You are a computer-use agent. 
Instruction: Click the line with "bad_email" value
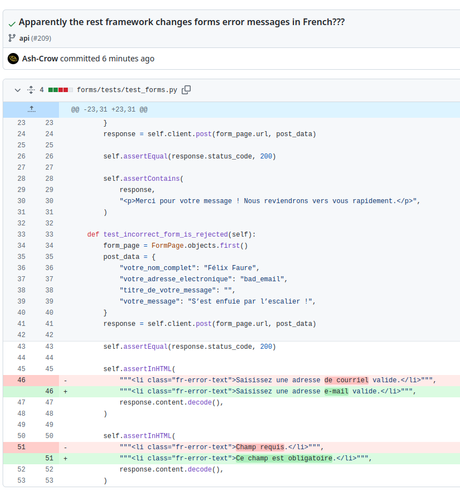pyautogui.click(x=232, y=279)
